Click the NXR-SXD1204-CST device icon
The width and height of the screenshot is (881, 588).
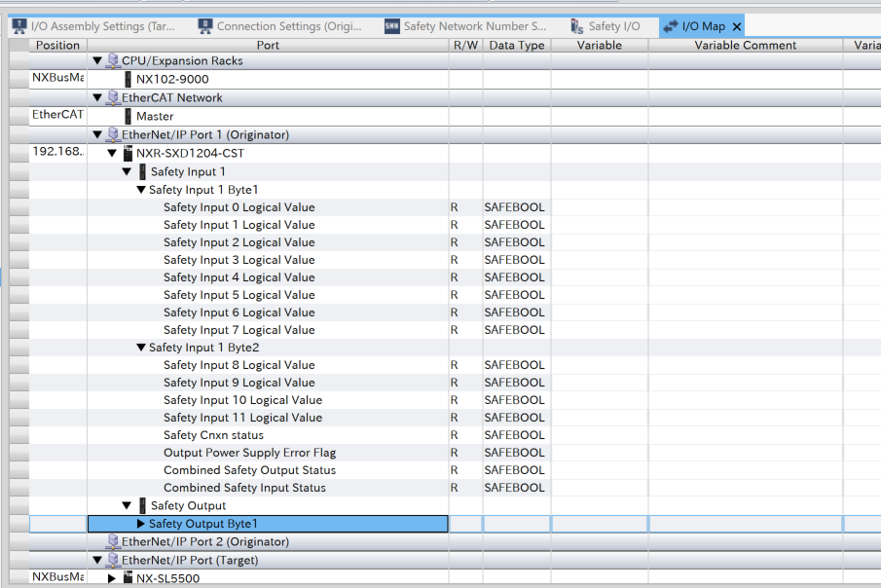[x=128, y=153]
